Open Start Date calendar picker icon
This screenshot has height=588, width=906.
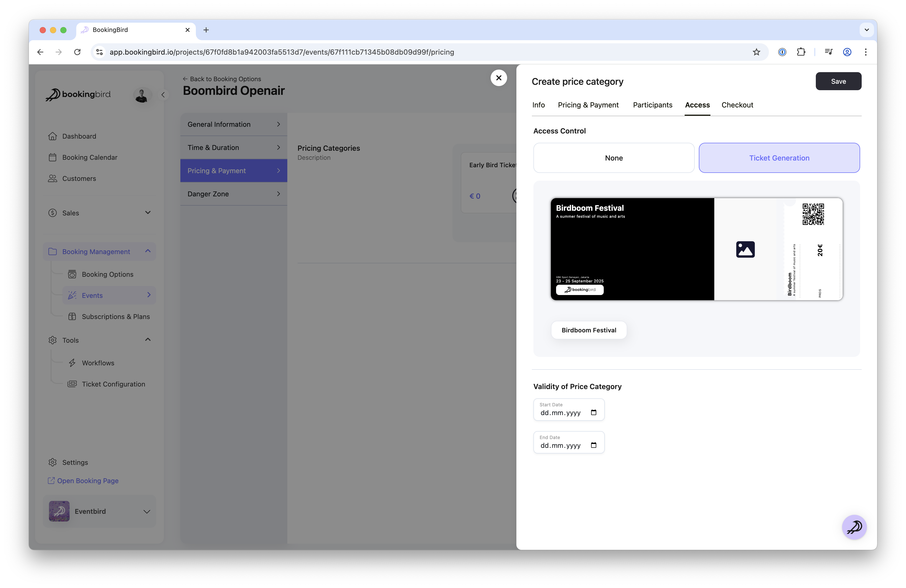pyautogui.click(x=593, y=413)
